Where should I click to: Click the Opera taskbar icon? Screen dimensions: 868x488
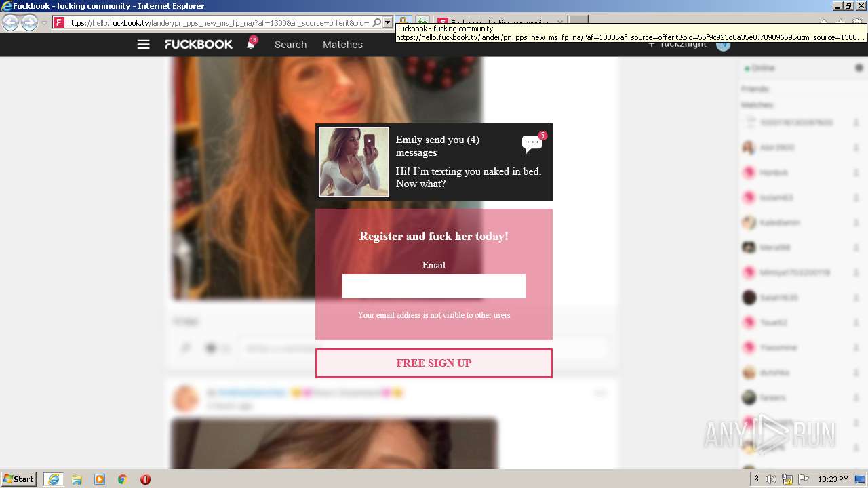(x=145, y=479)
